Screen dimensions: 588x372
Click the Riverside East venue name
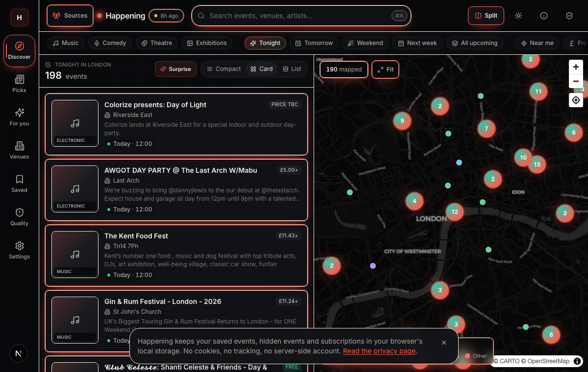pos(133,115)
